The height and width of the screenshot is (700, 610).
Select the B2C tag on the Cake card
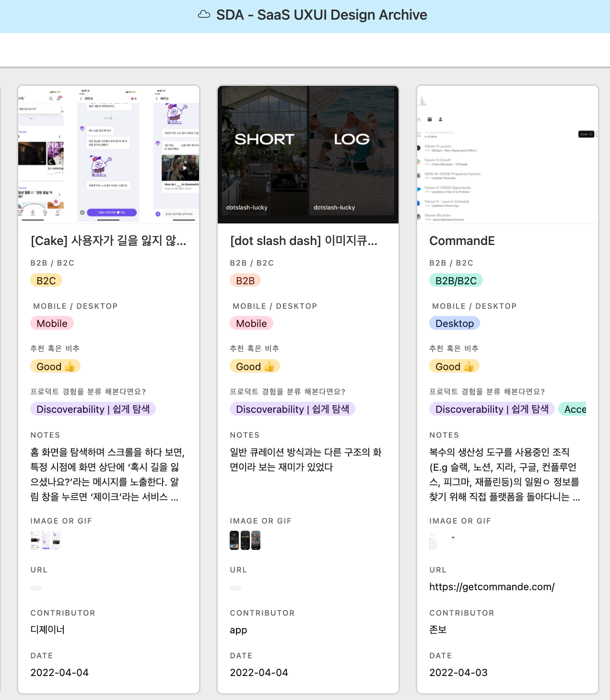(x=46, y=280)
